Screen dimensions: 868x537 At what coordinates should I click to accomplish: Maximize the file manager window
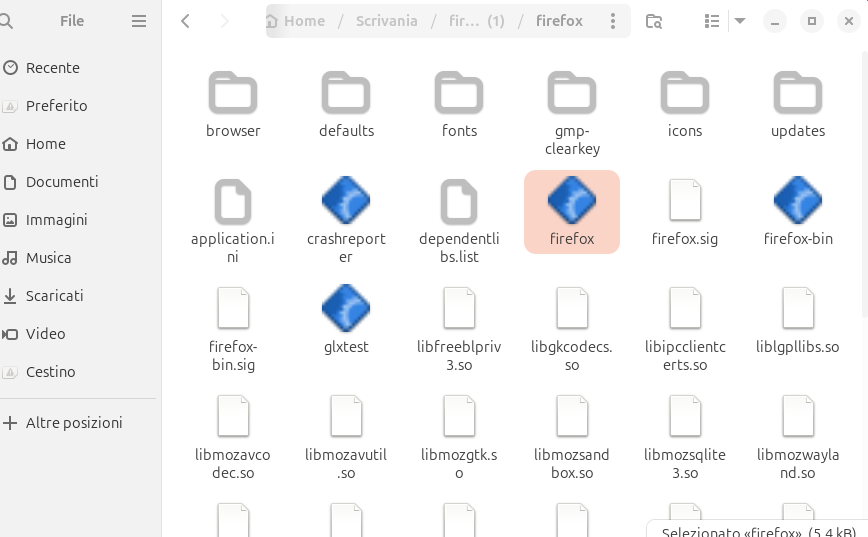(812, 22)
